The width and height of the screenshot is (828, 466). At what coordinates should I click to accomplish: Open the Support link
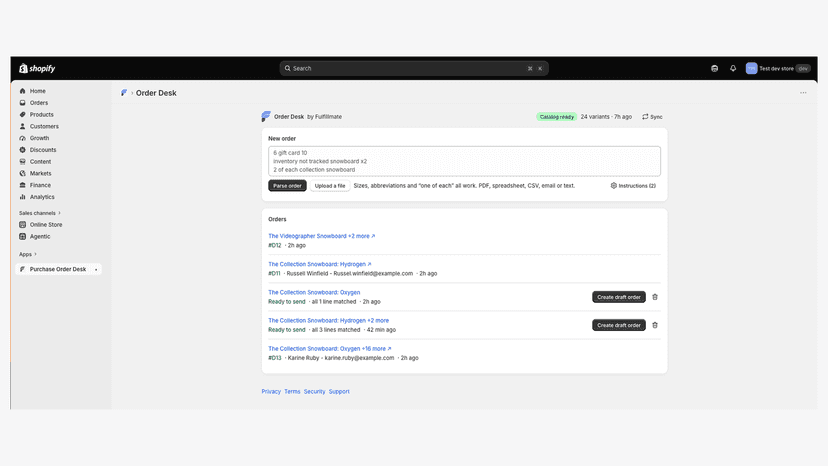tap(339, 392)
